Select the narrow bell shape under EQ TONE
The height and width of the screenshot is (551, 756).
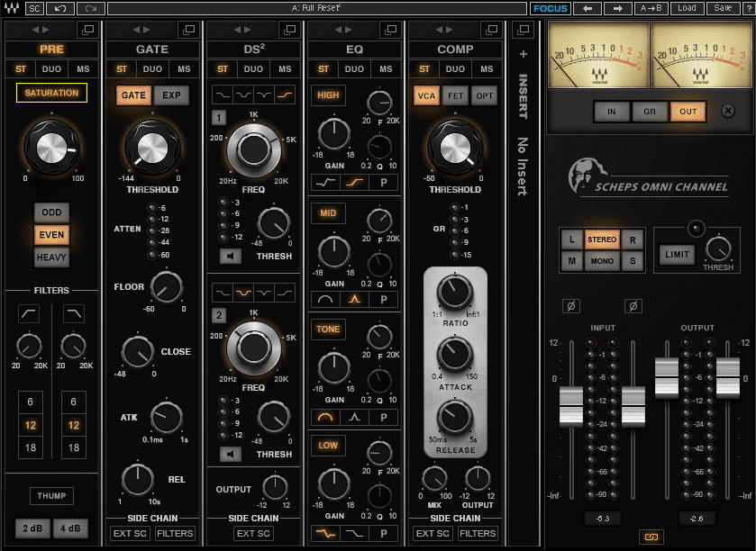354,417
